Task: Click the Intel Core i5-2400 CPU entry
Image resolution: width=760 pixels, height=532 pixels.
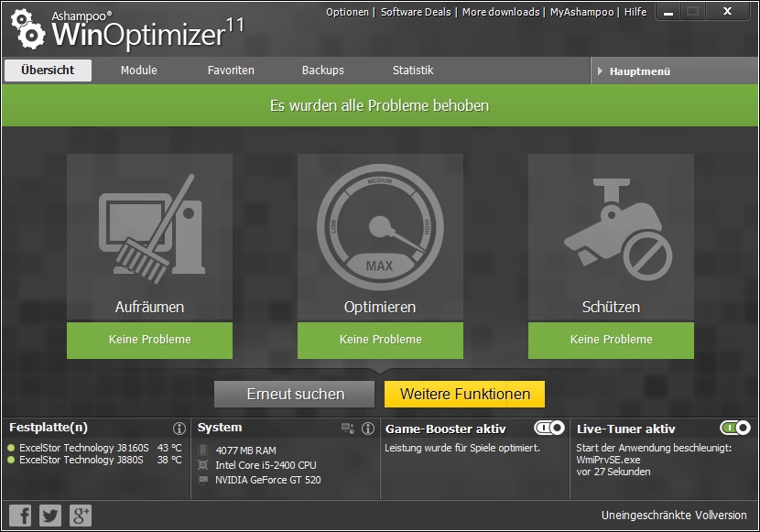Action: pos(266,465)
